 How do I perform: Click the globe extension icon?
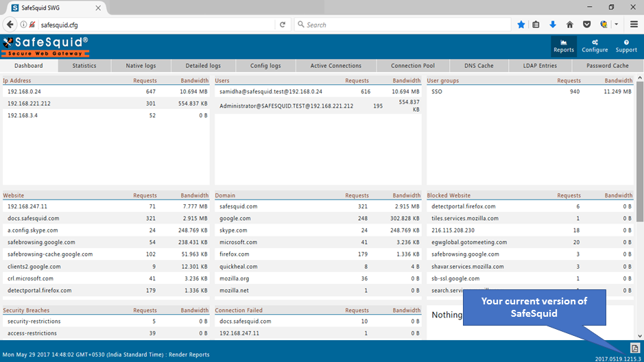coord(604,25)
